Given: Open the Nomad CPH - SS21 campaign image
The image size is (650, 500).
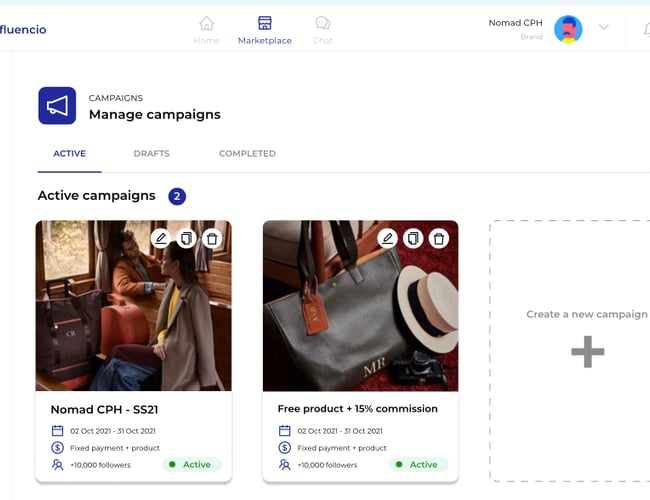Looking at the screenshot, I should click(133, 306).
